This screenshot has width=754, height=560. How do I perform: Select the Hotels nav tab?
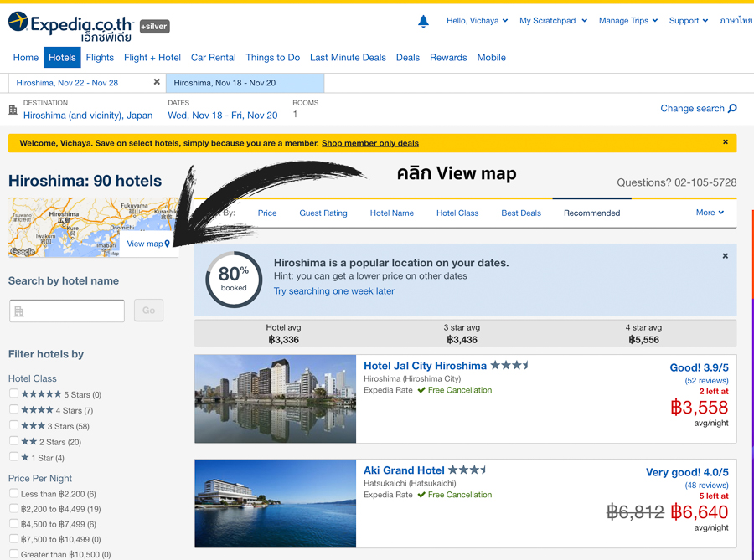coord(62,57)
